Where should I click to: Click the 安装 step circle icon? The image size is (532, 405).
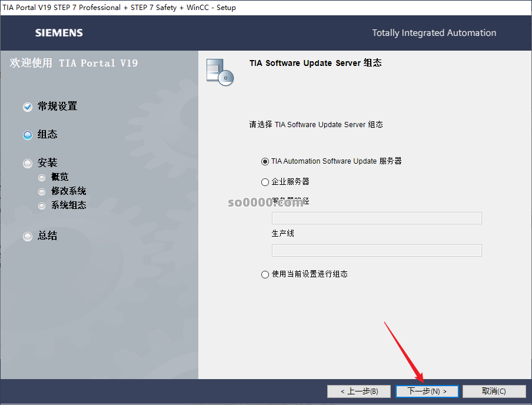[28, 163]
